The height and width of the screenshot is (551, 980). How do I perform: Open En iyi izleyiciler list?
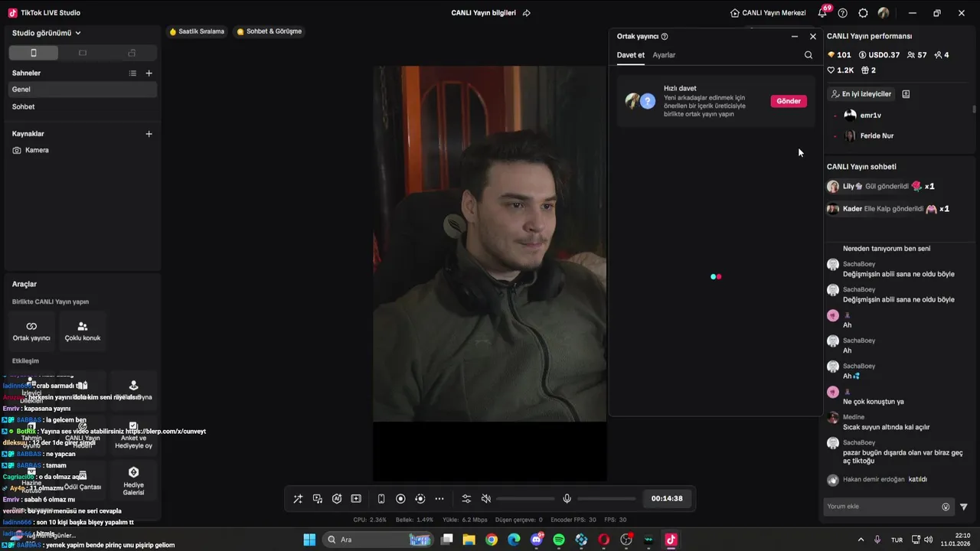click(861, 94)
